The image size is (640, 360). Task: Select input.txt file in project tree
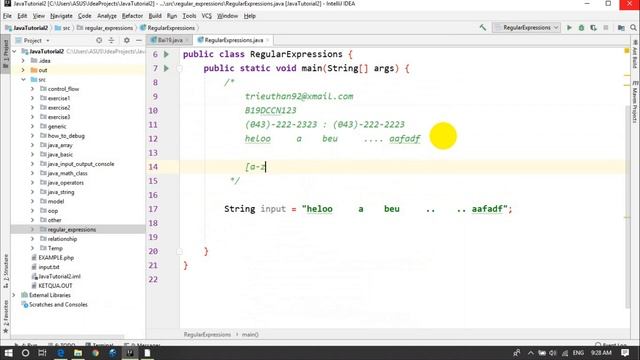[45, 267]
